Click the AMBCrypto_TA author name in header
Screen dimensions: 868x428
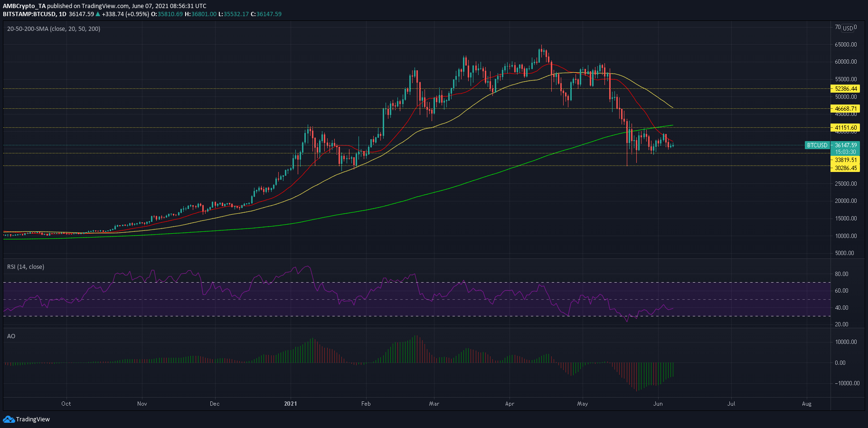24,6
